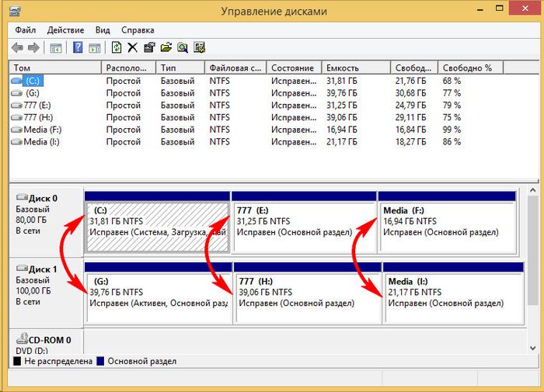
Task: Click the blue Основной раздел legend swatch
Action: [x=100, y=361]
